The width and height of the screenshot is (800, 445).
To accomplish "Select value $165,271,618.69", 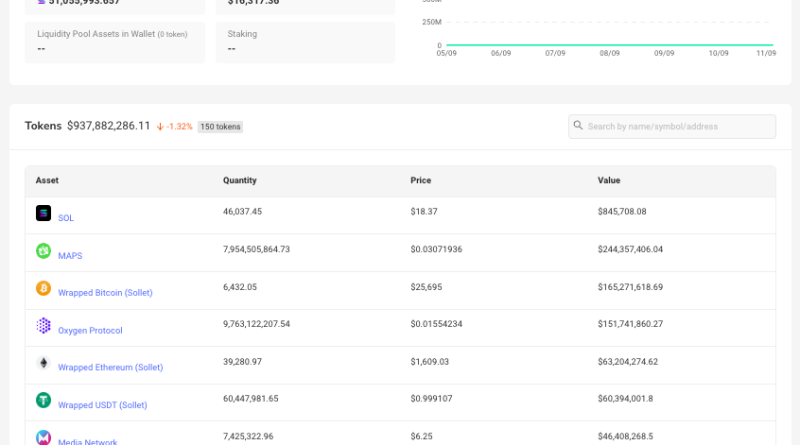I will click(630, 287).
